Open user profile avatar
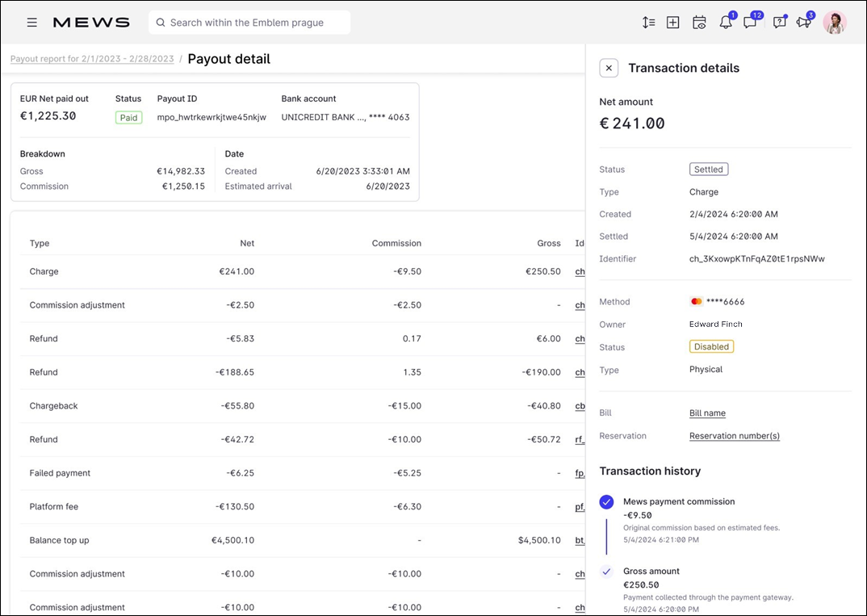867x616 pixels. point(835,23)
